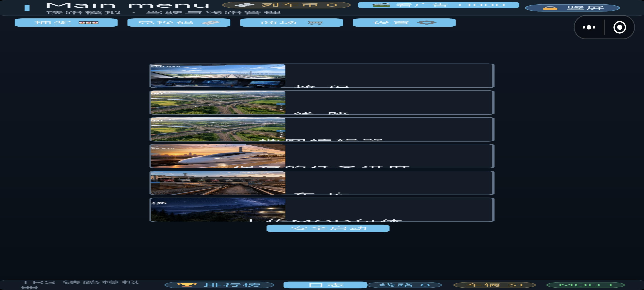644x290 pixels.
Task: Click the MOD 1 counter pill
Action: pyautogui.click(x=585, y=285)
